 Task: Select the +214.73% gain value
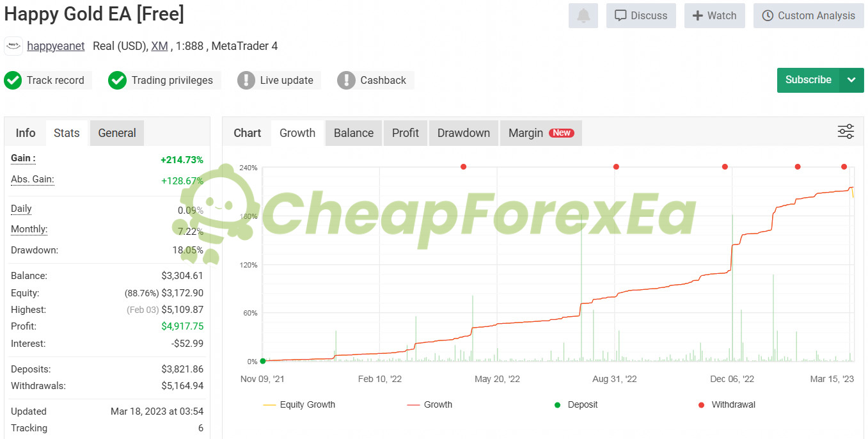[x=182, y=160]
